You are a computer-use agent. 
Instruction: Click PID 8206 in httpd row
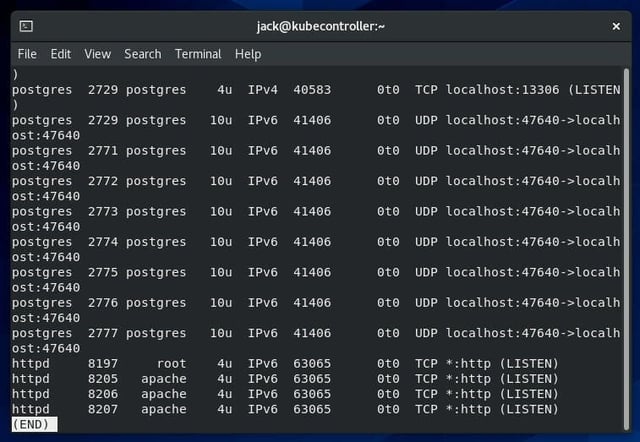(x=103, y=394)
